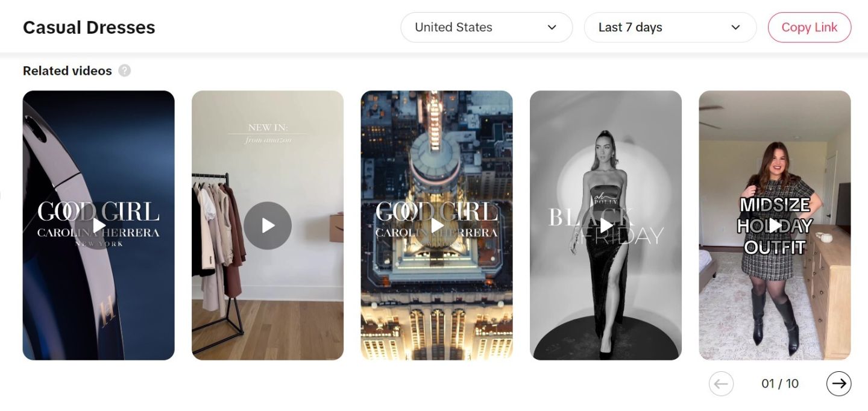The width and height of the screenshot is (868, 411).
Task: Click the previous page arrow button
Action: [721, 383]
